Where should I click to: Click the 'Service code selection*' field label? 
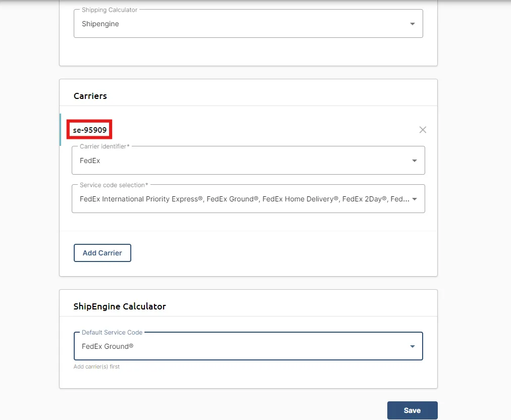pos(114,185)
